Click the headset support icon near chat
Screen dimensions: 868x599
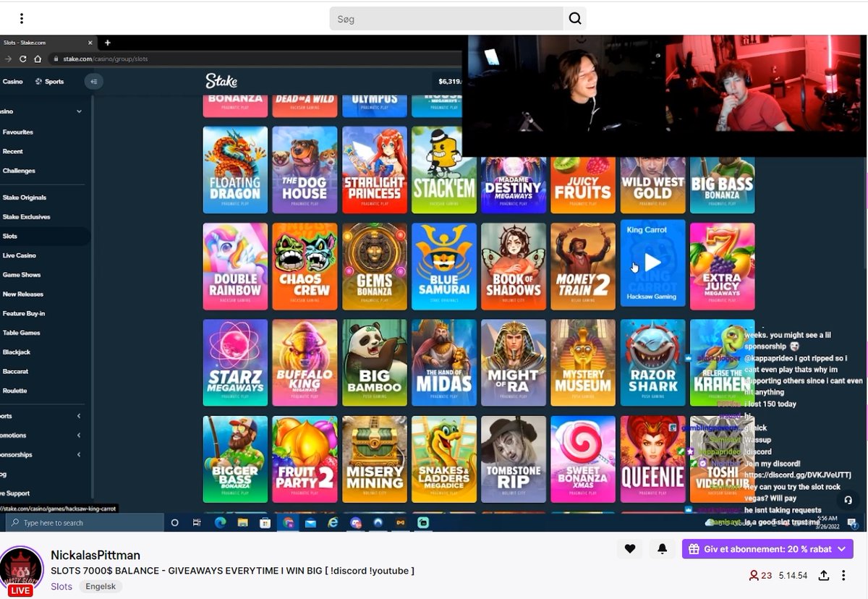(x=848, y=500)
